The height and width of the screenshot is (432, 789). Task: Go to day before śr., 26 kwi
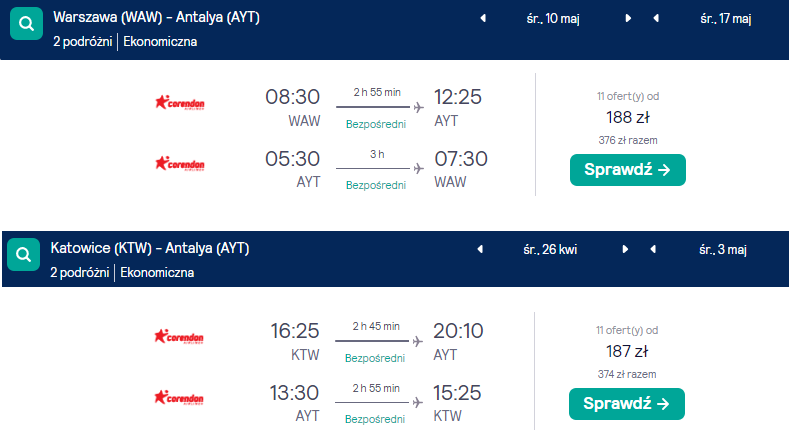[480, 249]
